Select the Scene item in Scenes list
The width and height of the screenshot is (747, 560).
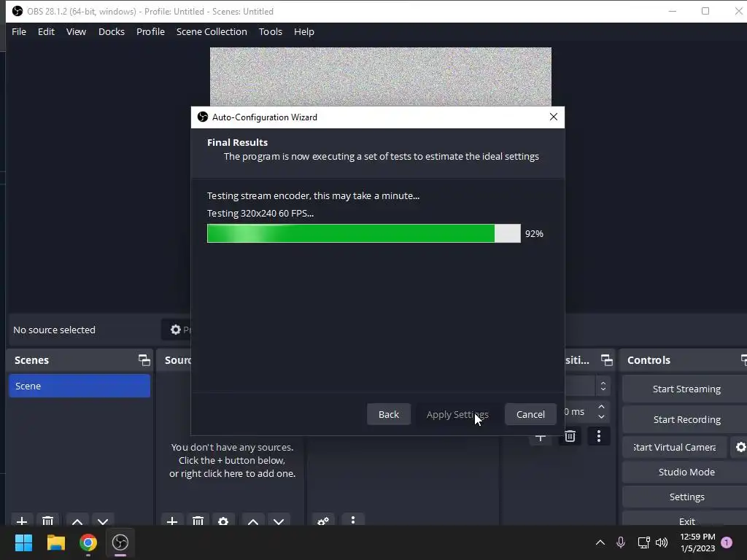tap(80, 386)
